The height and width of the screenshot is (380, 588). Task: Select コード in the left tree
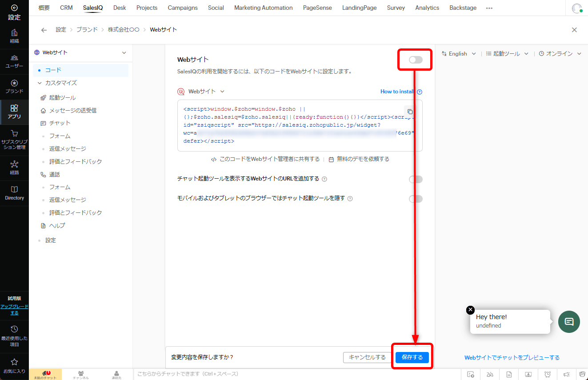[x=80, y=70]
